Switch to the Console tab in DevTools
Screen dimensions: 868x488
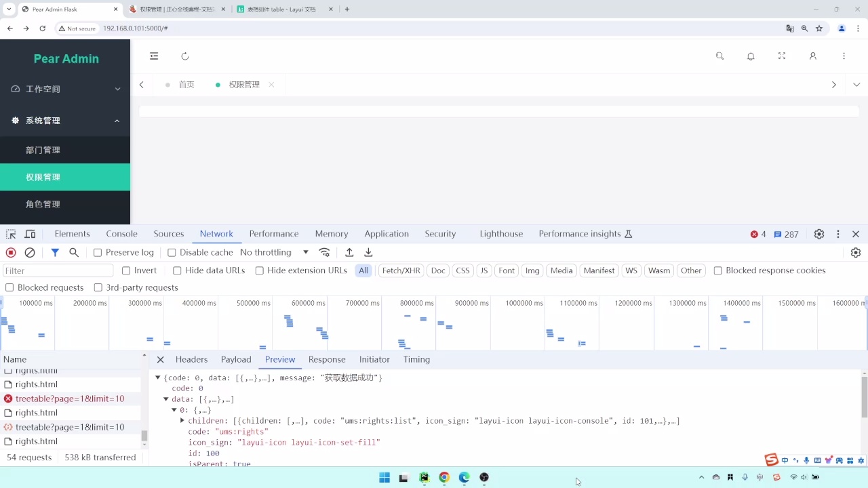pyautogui.click(x=121, y=234)
